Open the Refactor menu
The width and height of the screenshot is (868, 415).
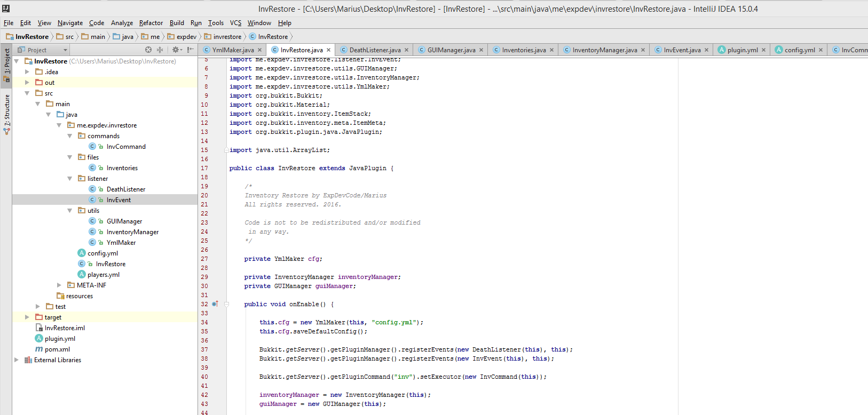point(151,23)
